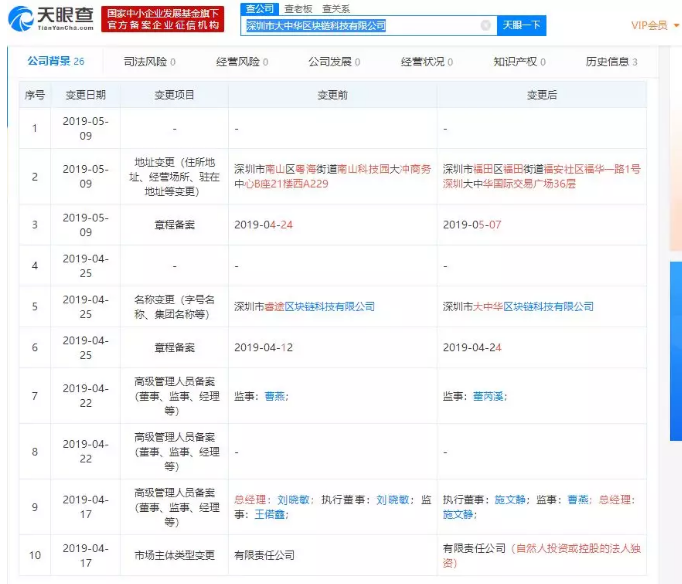Click 章程备案 item in row 6

tap(174, 347)
